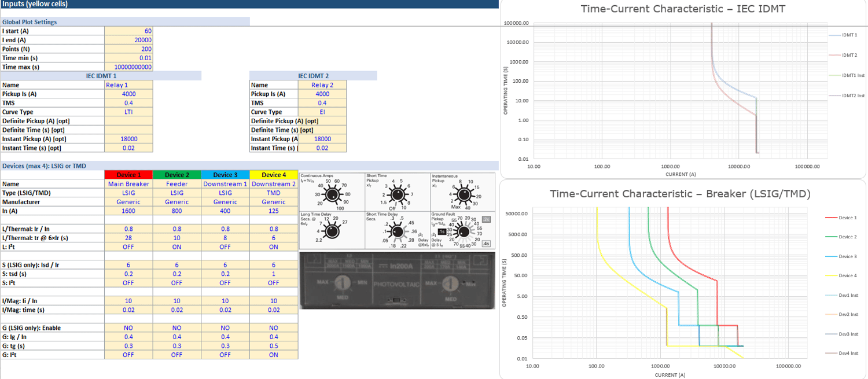The image size is (868, 379).
Task: Click the 'I/Mag: Ii / In' row label
Action: pos(52,301)
